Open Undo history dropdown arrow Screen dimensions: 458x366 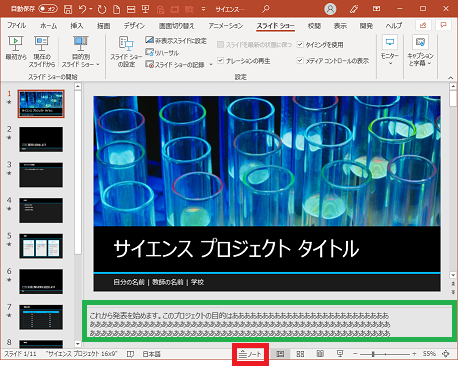tap(91, 9)
